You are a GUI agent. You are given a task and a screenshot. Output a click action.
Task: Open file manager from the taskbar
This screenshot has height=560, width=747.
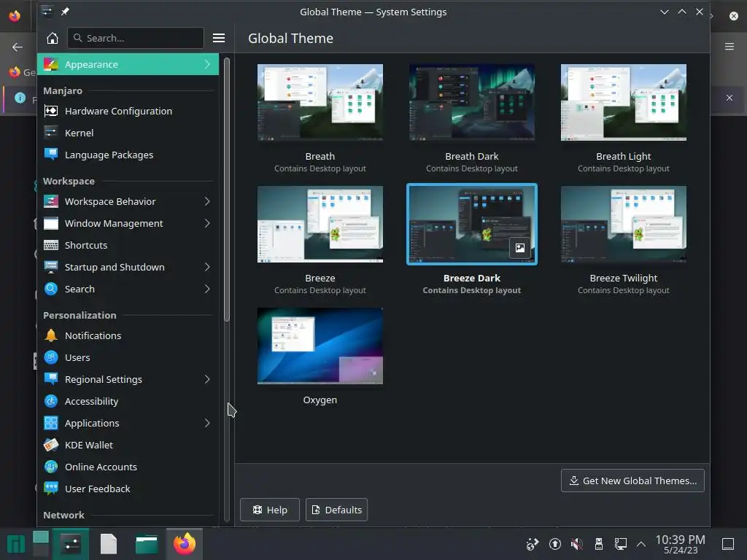tap(146, 544)
